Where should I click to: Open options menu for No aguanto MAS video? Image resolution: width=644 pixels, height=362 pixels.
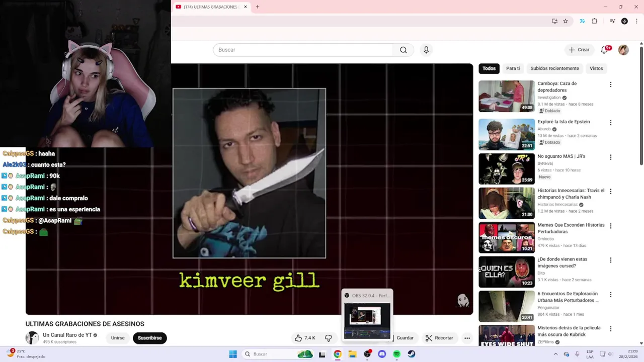pos(611,157)
